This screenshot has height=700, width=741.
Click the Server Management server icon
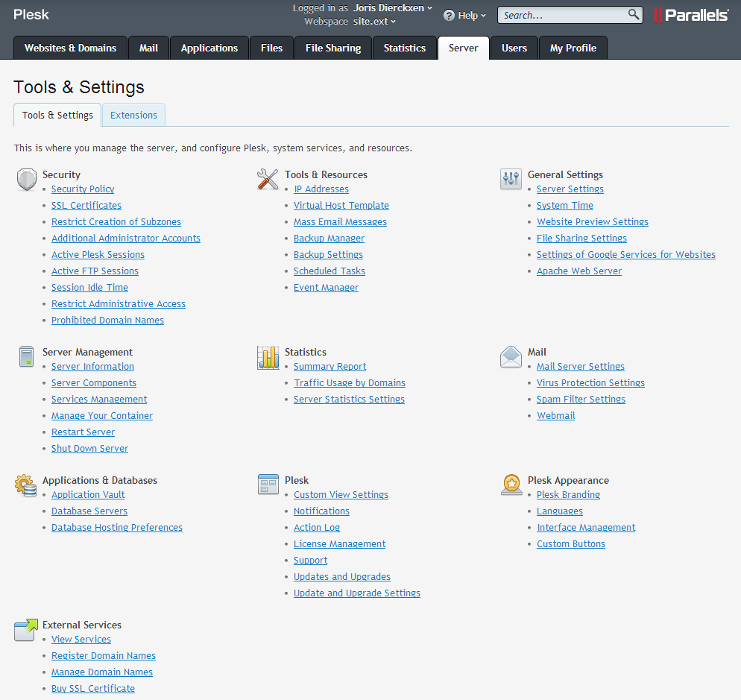pos(27,356)
